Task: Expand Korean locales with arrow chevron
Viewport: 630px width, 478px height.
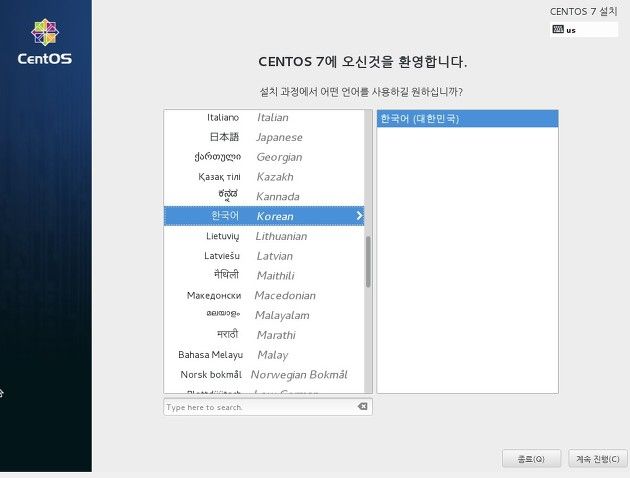Action: point(359,216)
